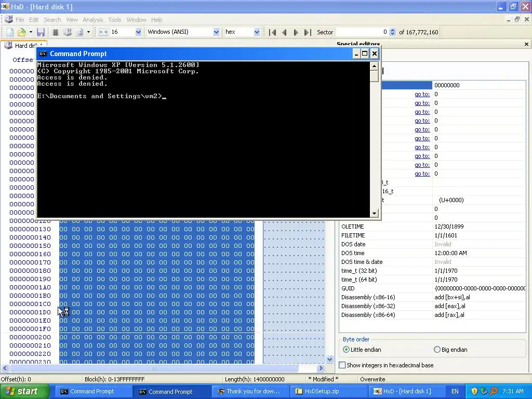Open the Help menu
532x399 pixels.
pos(156,20)
